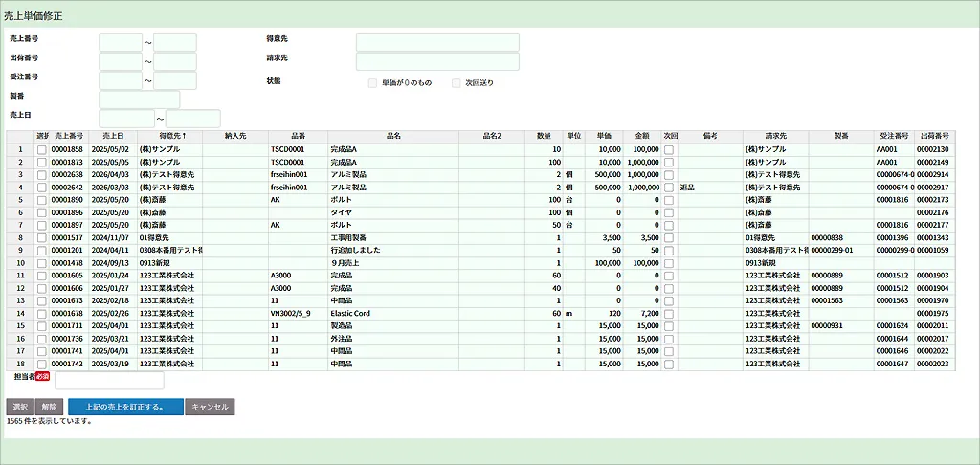The width and height of the screenshot is (980, 465).
Task: Focus the 売上番号 end input field
Action: click(175, 42)
